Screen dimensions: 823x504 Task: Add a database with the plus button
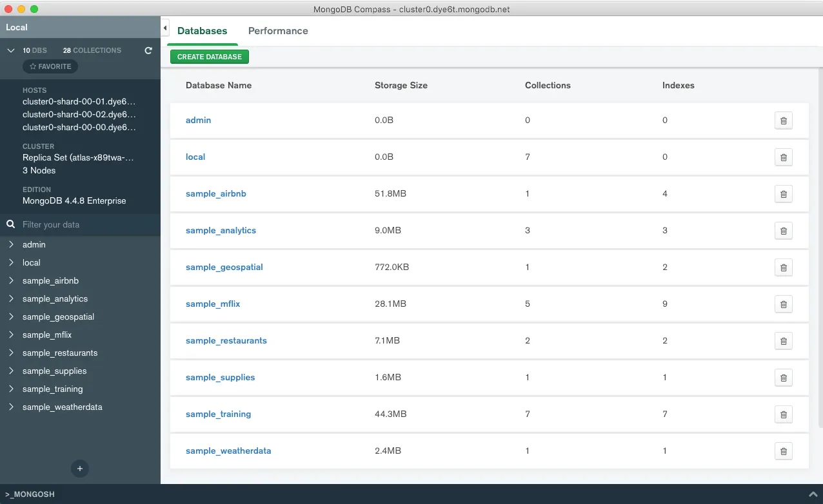80,469
